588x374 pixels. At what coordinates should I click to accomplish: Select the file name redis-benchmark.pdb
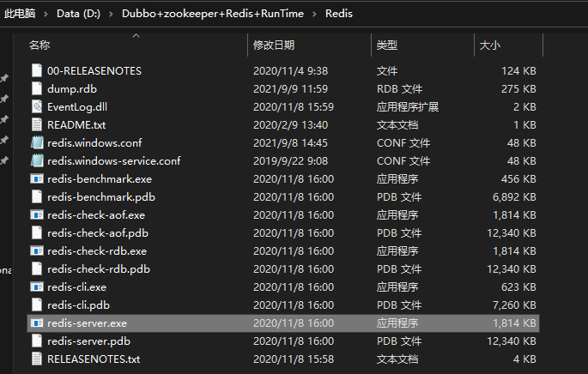click(x=101, y=197)
